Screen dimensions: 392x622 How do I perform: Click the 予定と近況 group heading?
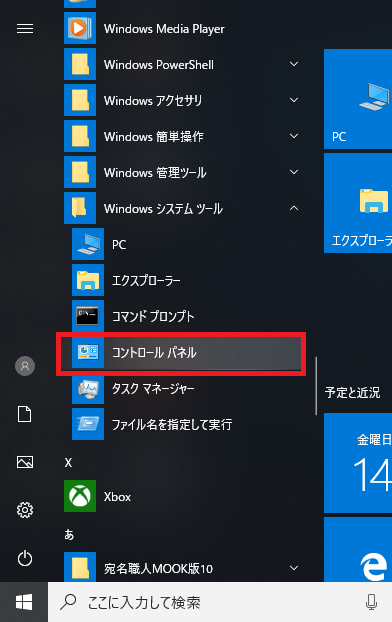(352, 392)
